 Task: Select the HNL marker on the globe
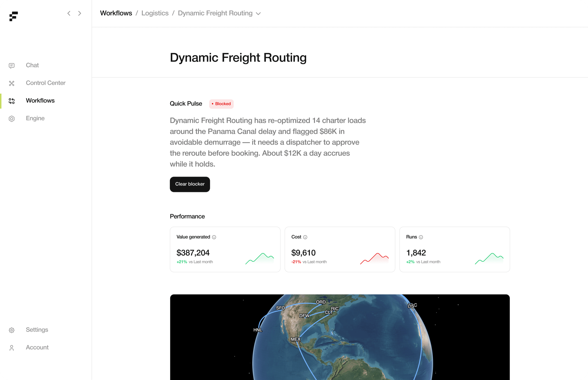258,330
